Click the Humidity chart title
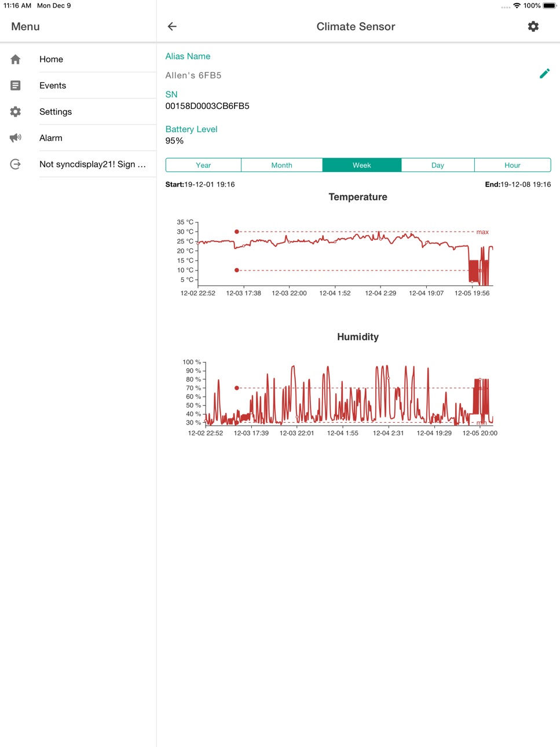The height and width of the screenshot is (747, 560). (358, 337)
